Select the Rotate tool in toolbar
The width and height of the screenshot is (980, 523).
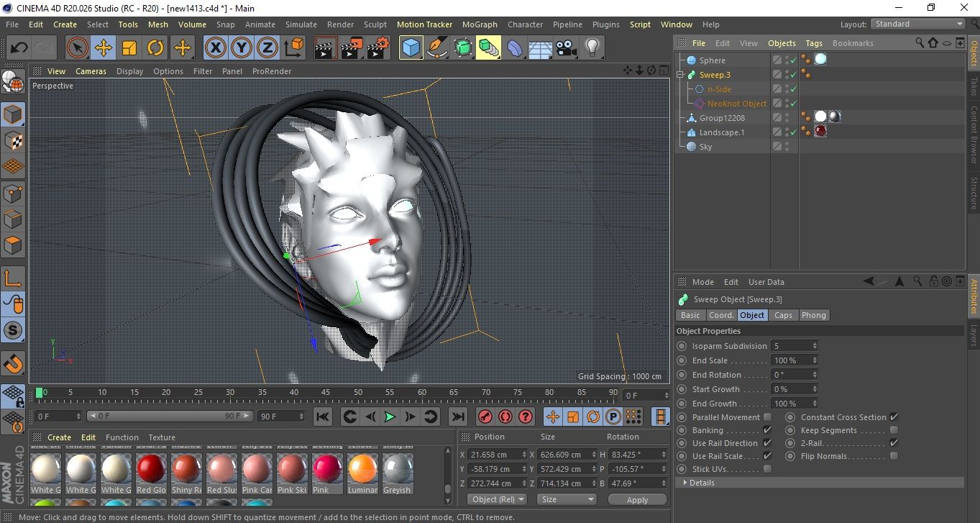tap(155, 48)
